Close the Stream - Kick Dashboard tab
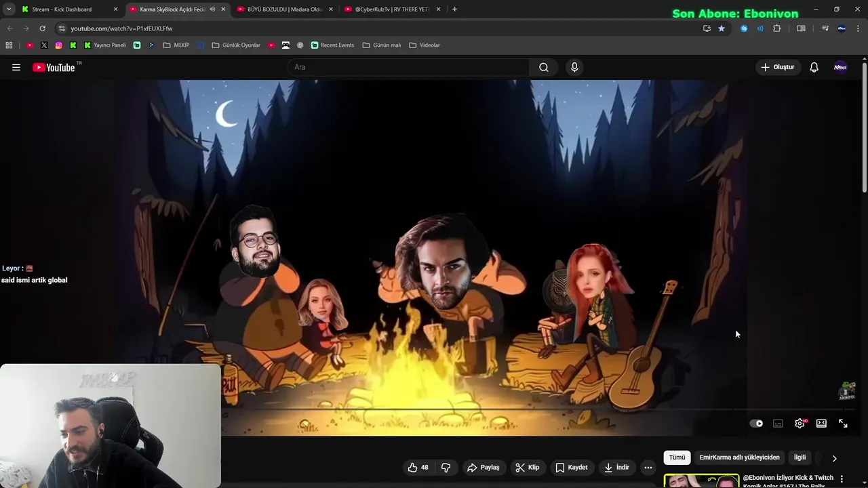 click(115, 9)
